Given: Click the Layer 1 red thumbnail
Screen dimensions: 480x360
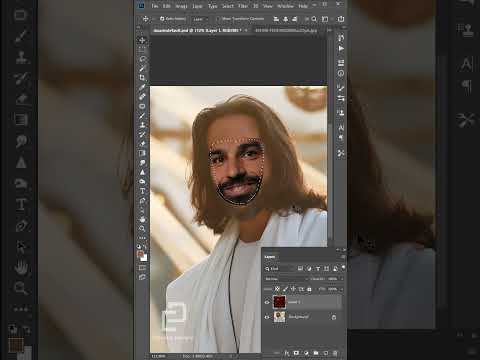Looking at the screenshot, I should click(279, 302).
